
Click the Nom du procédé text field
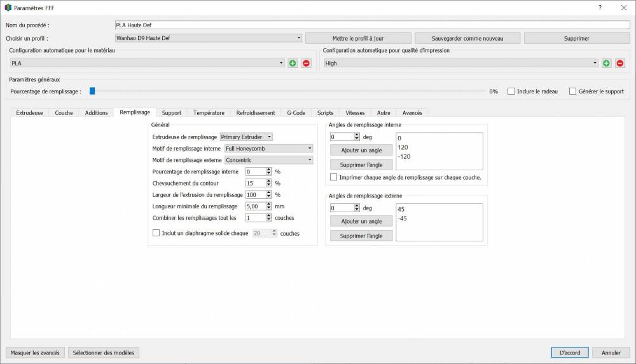(x=372, y=25)
